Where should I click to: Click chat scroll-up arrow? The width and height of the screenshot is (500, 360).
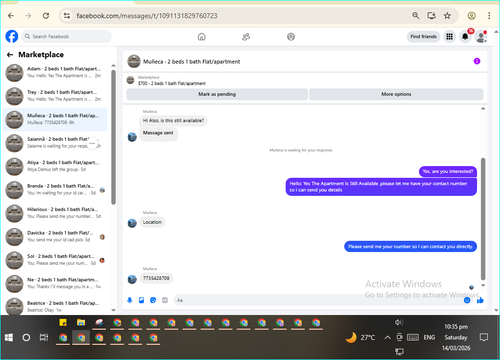pos(483,109)
